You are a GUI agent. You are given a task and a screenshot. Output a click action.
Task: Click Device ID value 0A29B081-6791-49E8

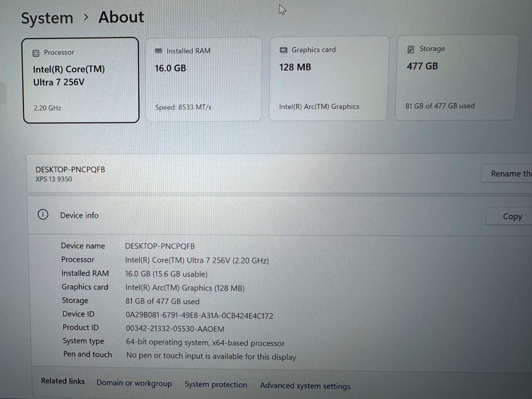[199, 316]
